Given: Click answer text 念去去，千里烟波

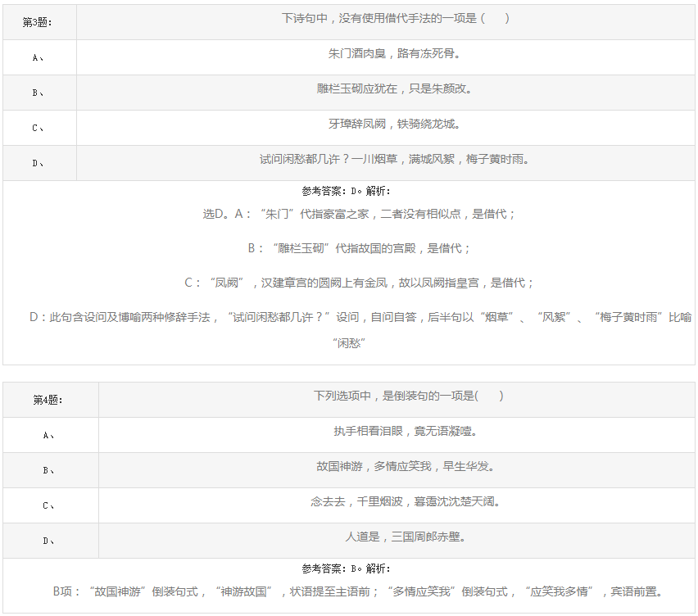Looking at the screenshot, I should (405, 501).
